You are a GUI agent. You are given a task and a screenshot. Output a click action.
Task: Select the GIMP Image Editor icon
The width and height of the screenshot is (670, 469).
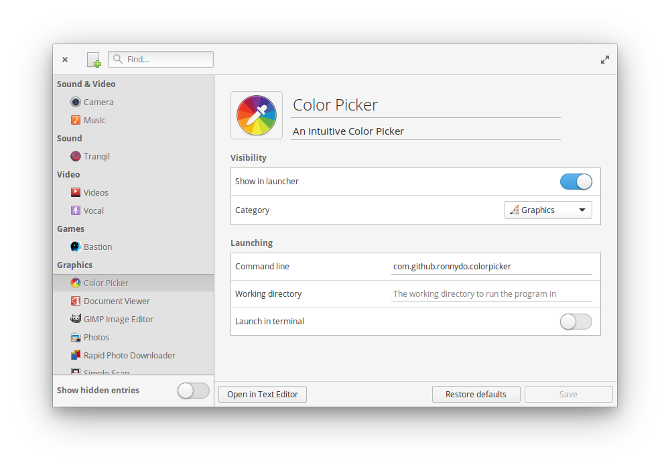click(x=75, y=319)
